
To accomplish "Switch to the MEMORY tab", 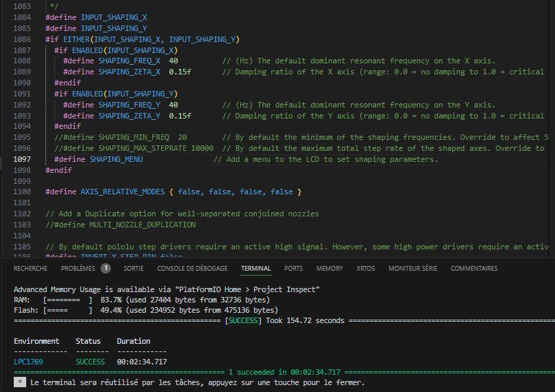I will [330, 269].
